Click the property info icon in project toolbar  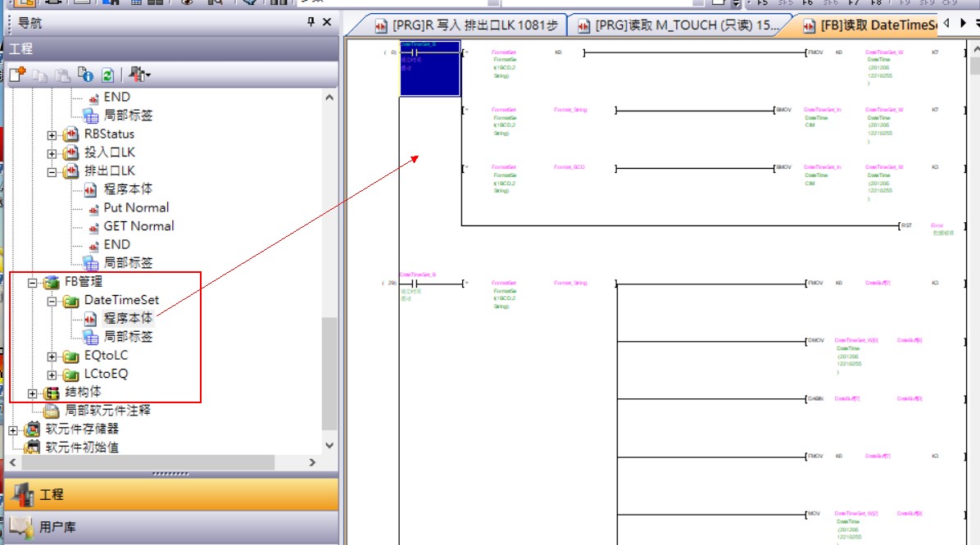pos(86,75)
